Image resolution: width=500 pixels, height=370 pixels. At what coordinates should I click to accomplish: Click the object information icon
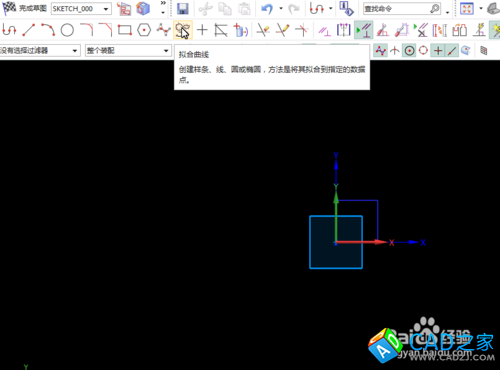pyautogui.click(x=346, y=9)
